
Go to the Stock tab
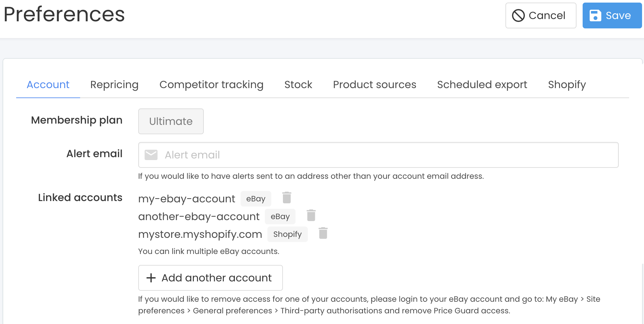[298, 85]
